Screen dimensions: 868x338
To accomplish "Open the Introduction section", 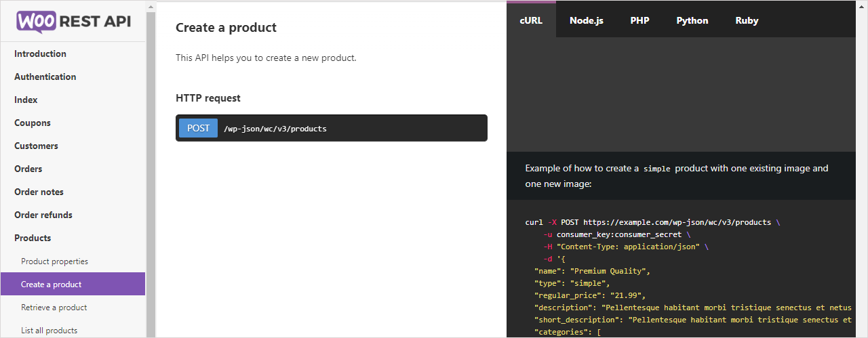I will click(x=40, y=54).
